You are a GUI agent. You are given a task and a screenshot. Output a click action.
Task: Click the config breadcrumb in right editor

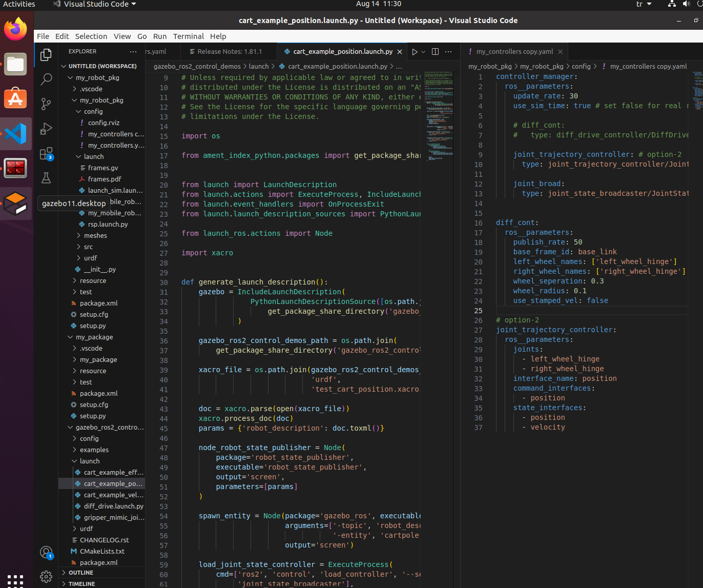pyautogui.click(x=581, y=66)
